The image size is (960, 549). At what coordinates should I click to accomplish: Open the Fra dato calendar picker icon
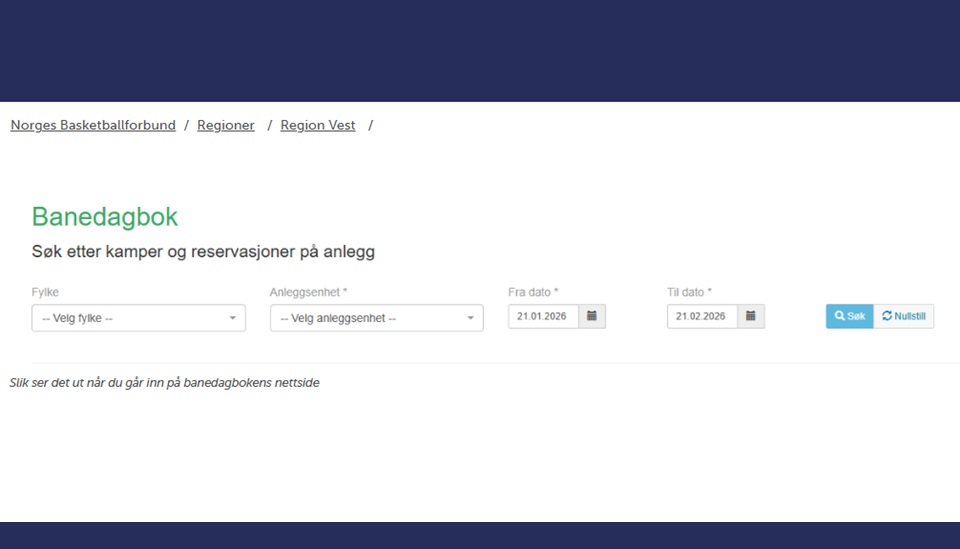[x=592, y=316]
